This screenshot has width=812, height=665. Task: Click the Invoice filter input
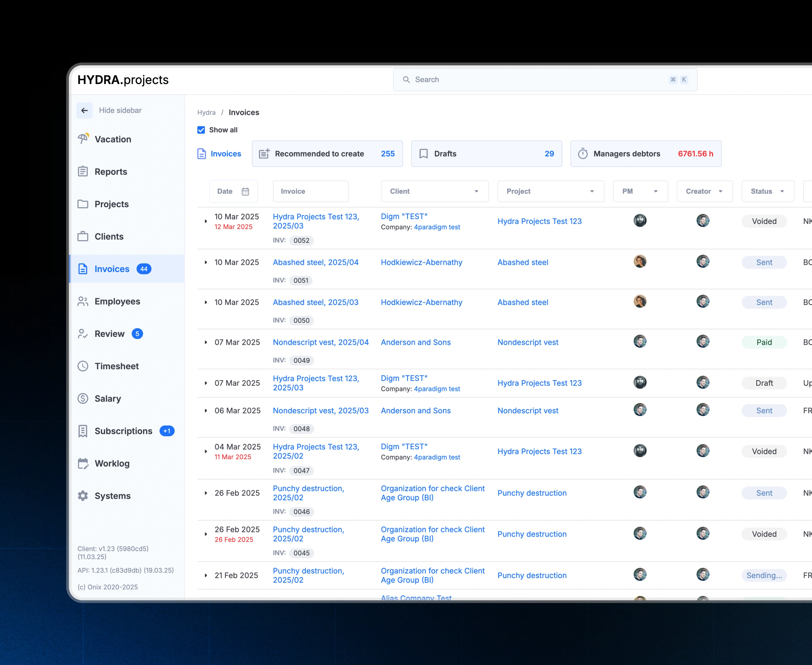pyautogui.click(x=311, y=191)
